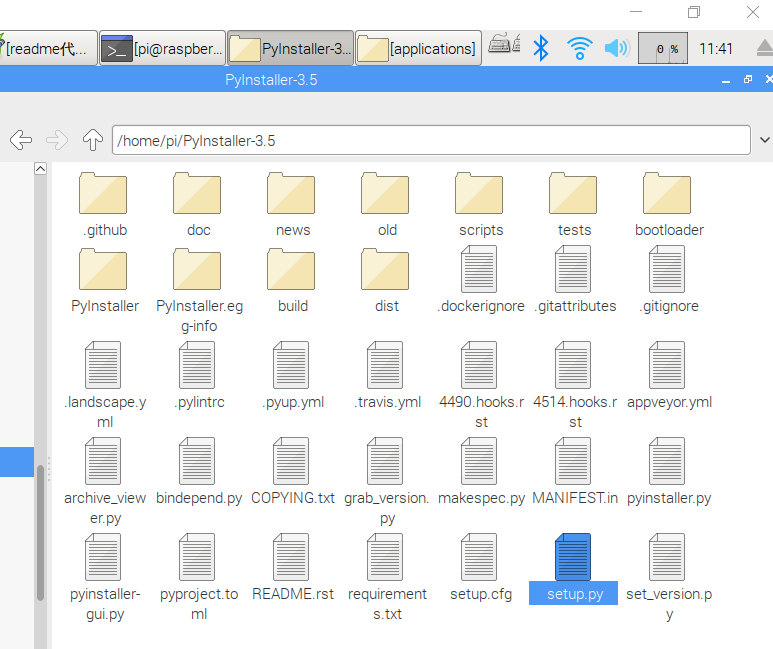Select the set_version.py file
This screenshot has height=649, width=773.
coord(668,578)
